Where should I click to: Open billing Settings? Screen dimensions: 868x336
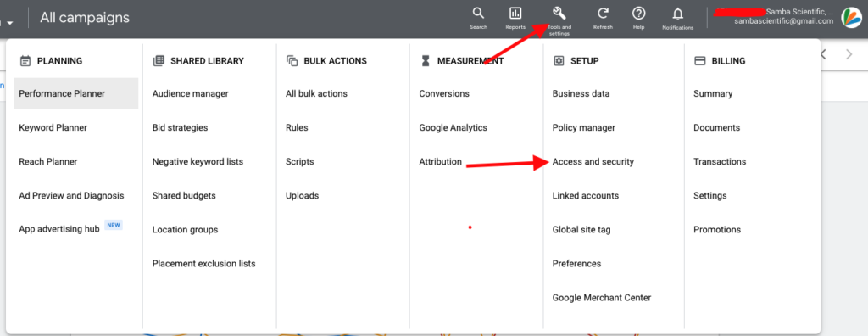[709, 196]
